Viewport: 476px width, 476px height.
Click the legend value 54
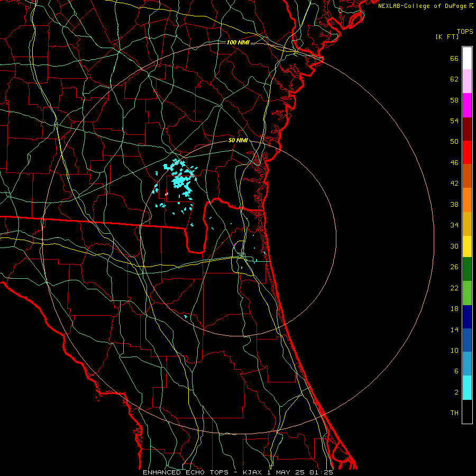pyautogui.click(x=454, y=121)
